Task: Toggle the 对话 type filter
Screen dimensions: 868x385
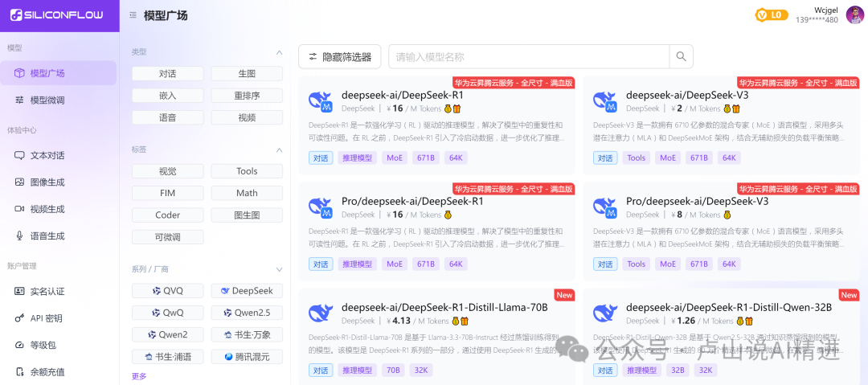Action: [168, 74]
